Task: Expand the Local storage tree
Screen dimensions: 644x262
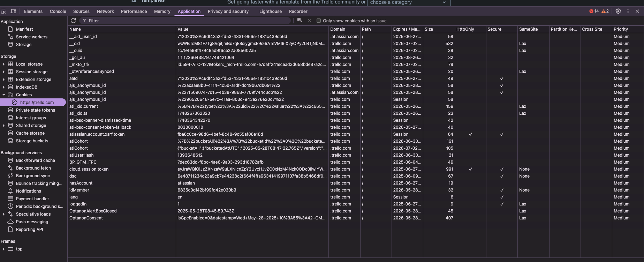Action: [x=3, y=64]
